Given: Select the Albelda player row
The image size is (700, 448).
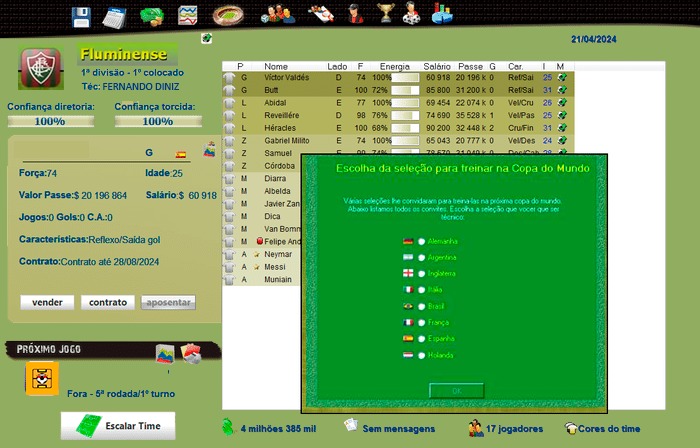Looking at the screenshot, I should 261,191.
